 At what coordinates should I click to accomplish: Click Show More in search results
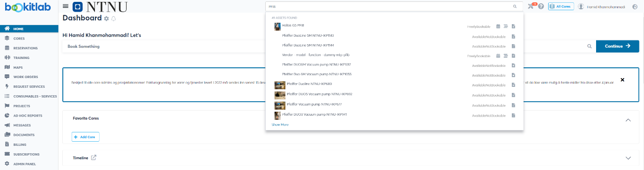click(x=280, y=124)
